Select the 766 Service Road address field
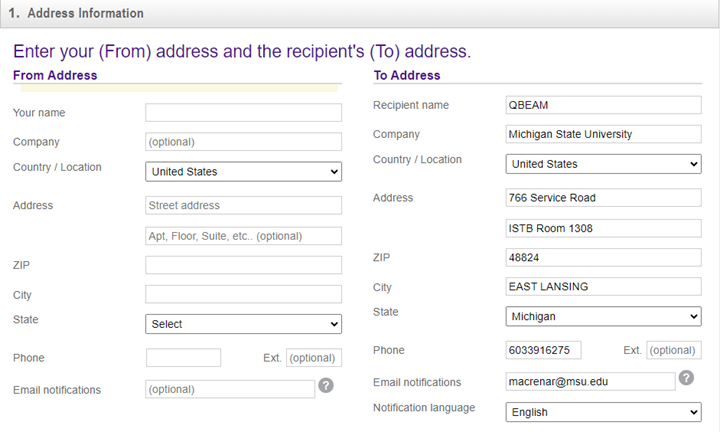This screenshot has width=720, height=432. [x=603, y=198]
